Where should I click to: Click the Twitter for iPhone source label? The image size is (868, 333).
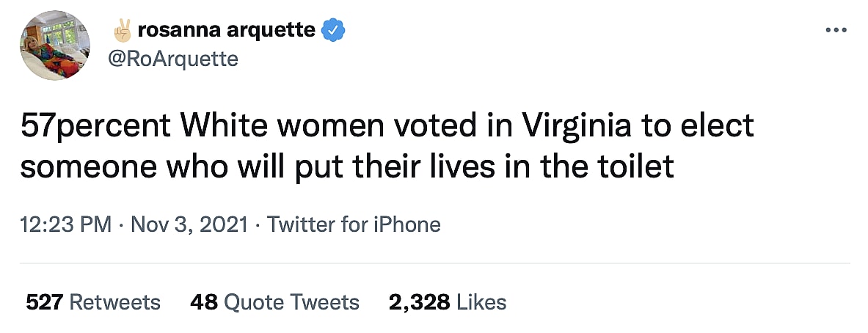354,224
